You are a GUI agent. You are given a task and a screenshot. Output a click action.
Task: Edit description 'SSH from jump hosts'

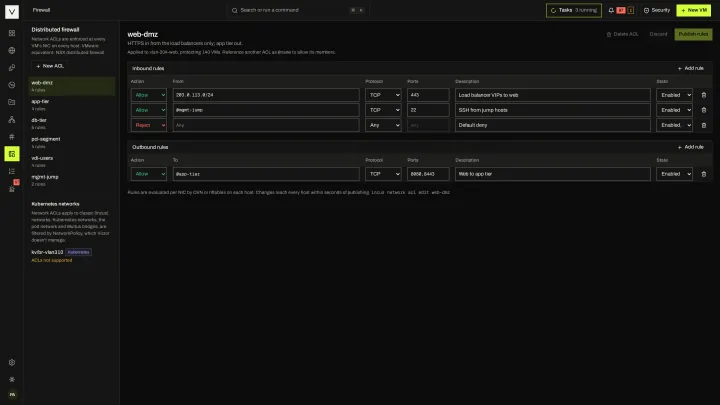click(553, 110)
